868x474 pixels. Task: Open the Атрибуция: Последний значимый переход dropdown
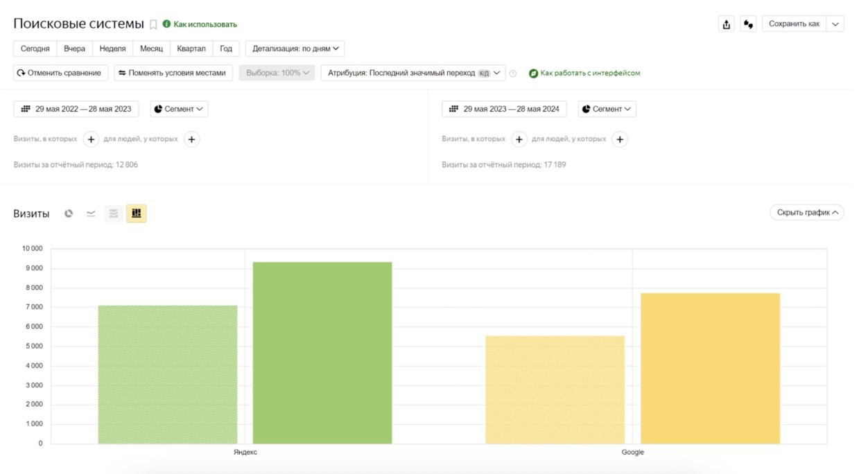click(x=413, y=73)
